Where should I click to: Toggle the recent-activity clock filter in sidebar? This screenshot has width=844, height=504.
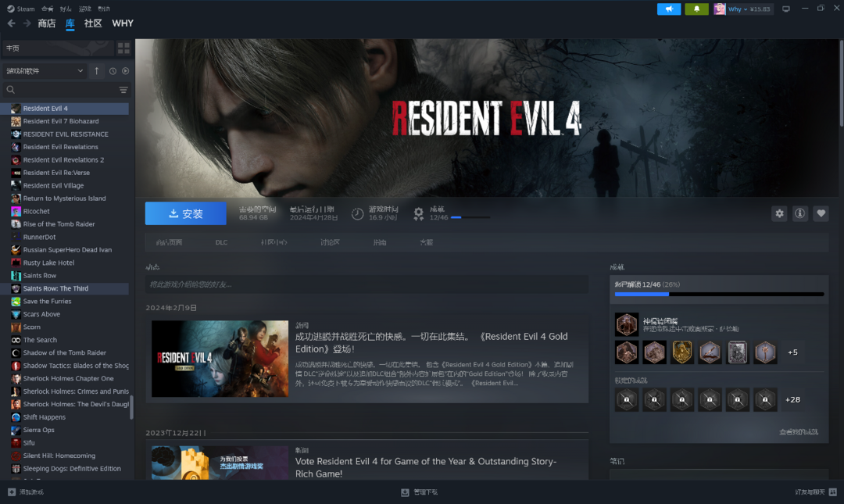tap(113, 71)
